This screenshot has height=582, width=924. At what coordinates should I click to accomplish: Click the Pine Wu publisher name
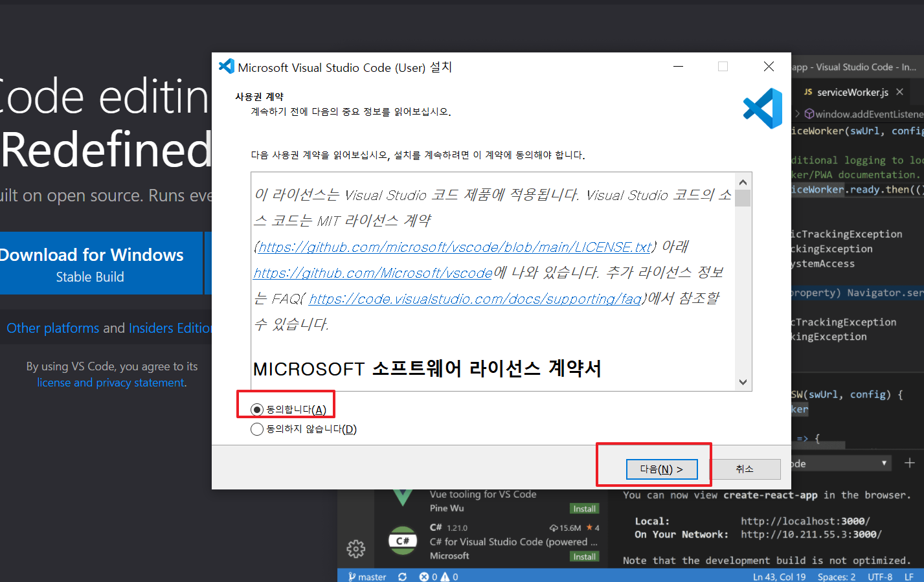(x=447, y=508)
